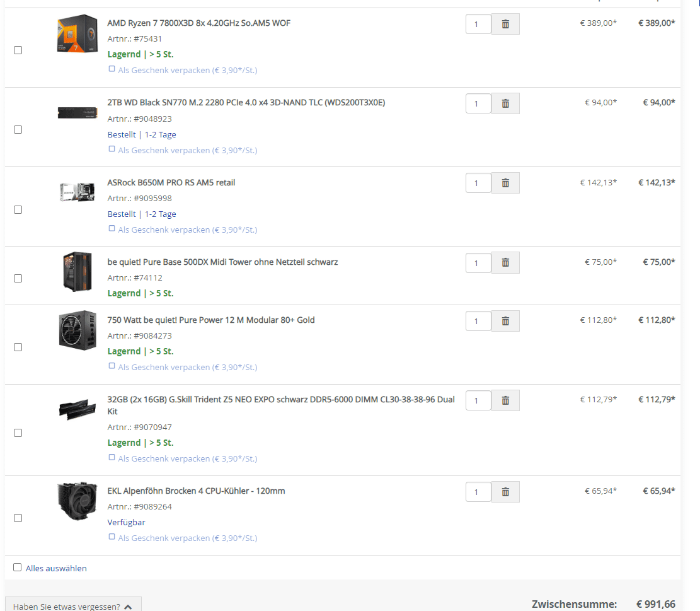700x611 pixels.
Task: Click article number #75431
Action: tap(148, 39)
